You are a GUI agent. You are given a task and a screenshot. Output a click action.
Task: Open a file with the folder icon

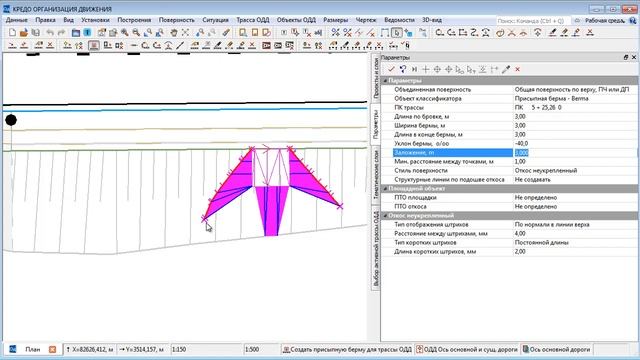point(24,33)
